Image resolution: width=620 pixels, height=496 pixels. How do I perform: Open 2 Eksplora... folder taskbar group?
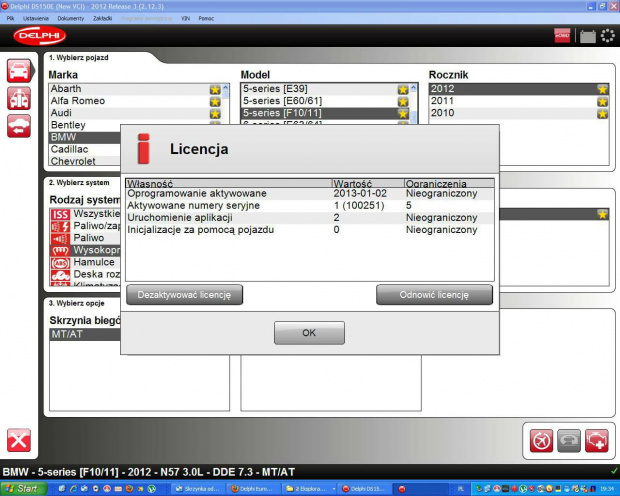pos(309,489)
